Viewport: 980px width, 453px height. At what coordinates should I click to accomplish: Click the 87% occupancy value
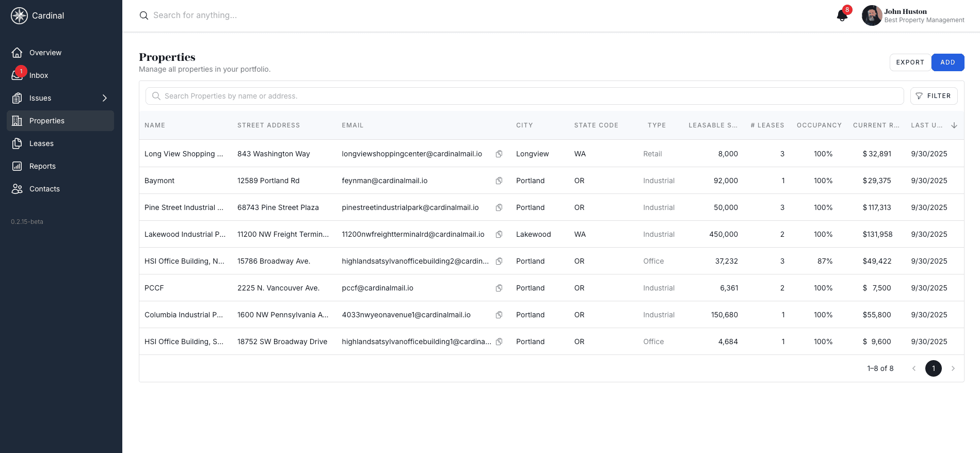tap(825, 261)
